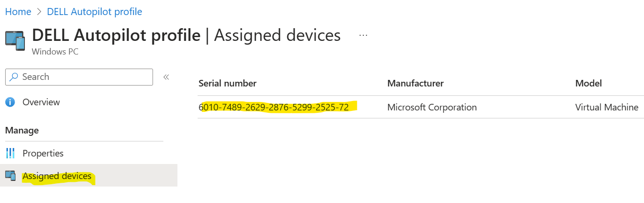The height and width of the screenshot is (203, 644).
Task: Click the Assigned devices sidebar icon
Action: [10, 176]
